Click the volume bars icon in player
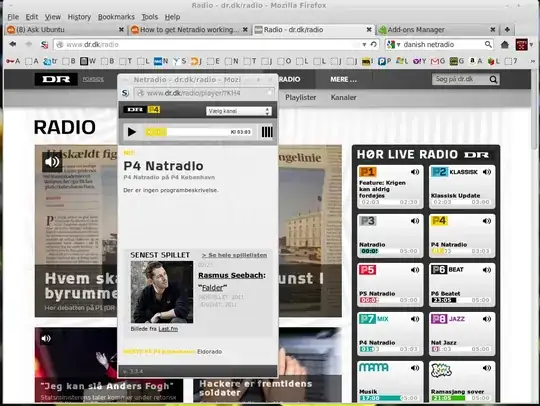Screen dimensions: 540x406 point(267,132)
